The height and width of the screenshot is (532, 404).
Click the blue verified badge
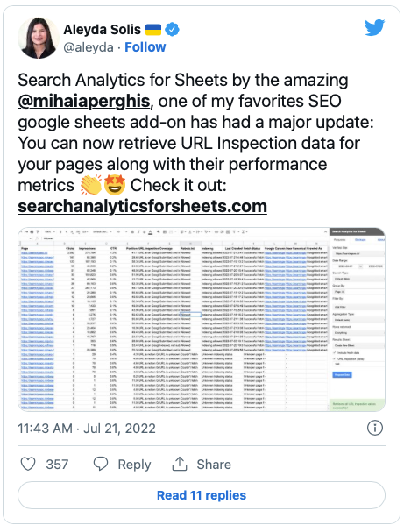[x=173, y=30]
